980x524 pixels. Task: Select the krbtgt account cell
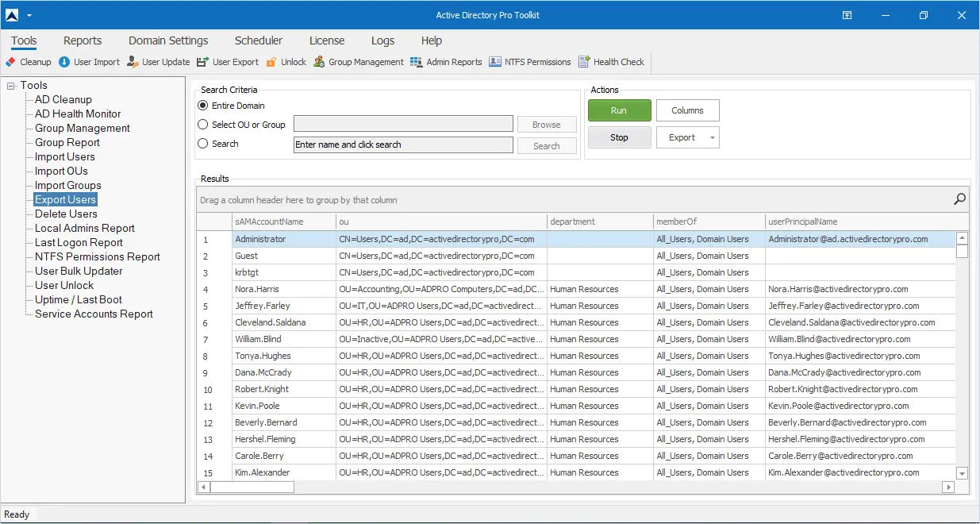[x=283, y=272]
